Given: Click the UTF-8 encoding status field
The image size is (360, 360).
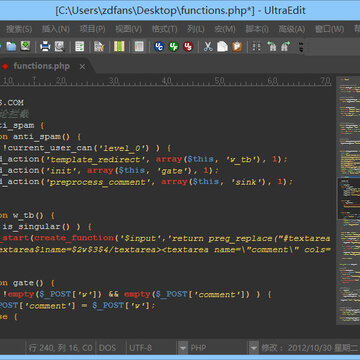Looking at the screenshot, I should click(x=141, y=348).
